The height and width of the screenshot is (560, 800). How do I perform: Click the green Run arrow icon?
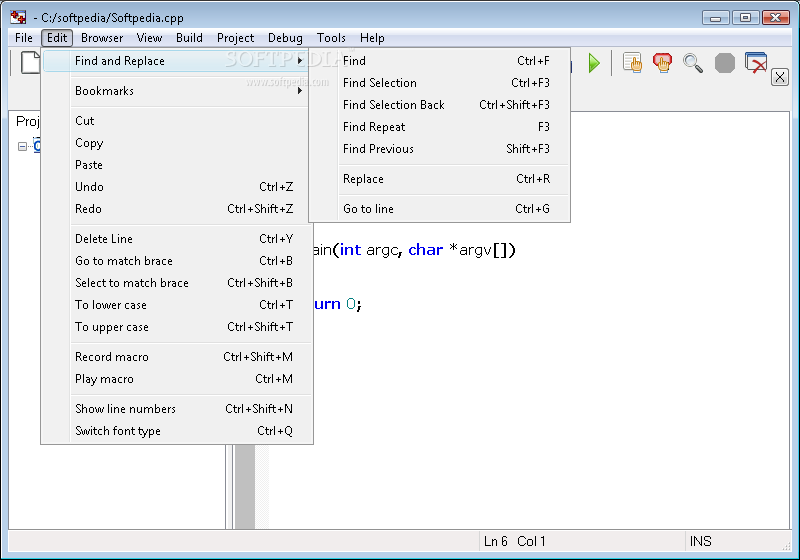(593, 63)
